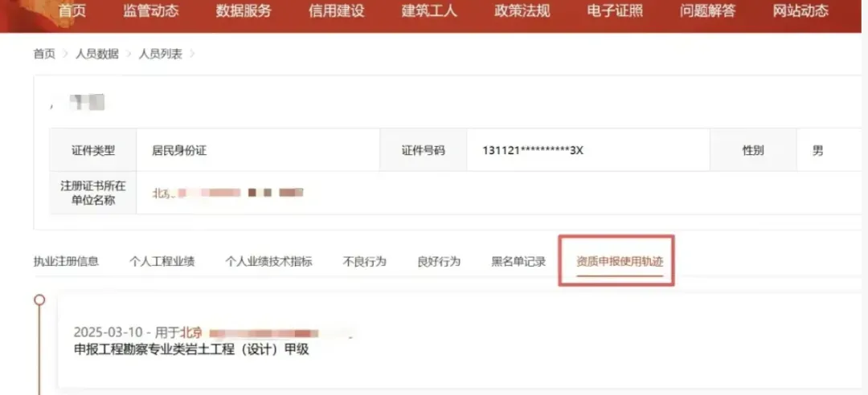
Task: Go to 数据服务 in the top navigation
Action: pos(244,11)
